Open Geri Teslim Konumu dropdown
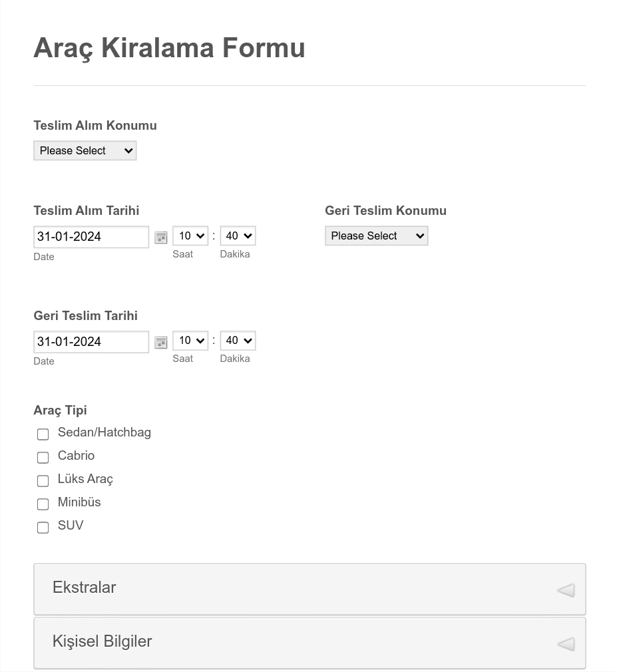The image size is (619, 672). point(376,236)
